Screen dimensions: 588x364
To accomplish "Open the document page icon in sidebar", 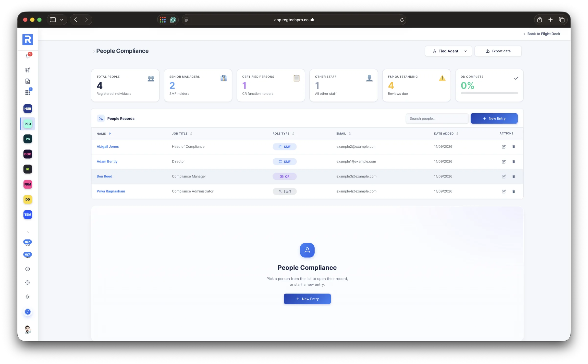I will point(28,81).
